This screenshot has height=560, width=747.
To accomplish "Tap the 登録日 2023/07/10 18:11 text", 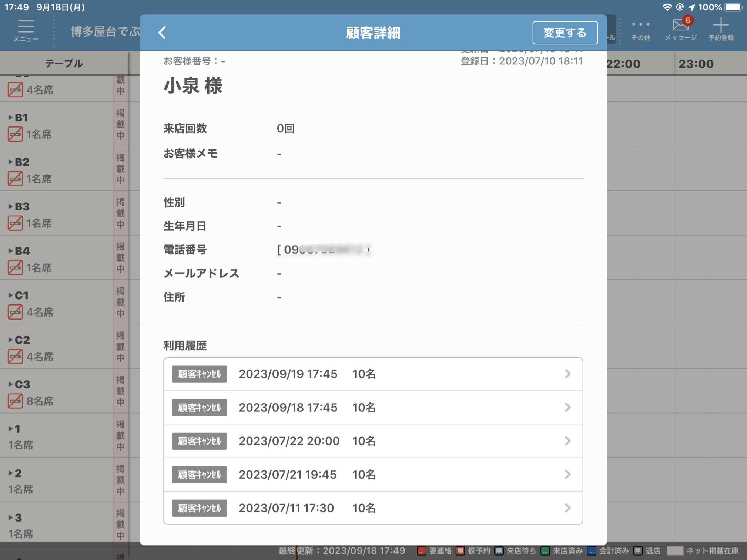I will pyautogui.click(x=522, y=61).
